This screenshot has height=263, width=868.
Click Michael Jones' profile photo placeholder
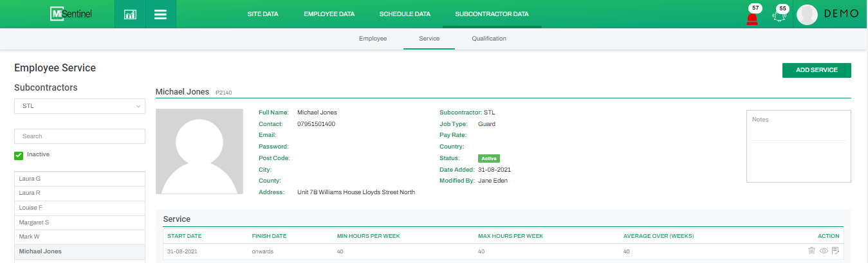[x=199, y=152]
